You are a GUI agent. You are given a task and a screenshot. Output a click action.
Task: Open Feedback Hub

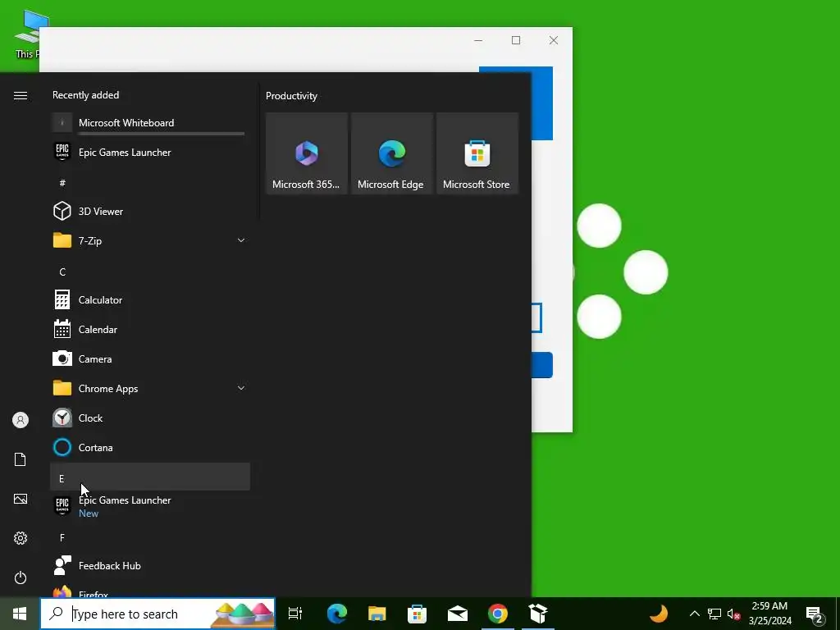pos(149,566)
